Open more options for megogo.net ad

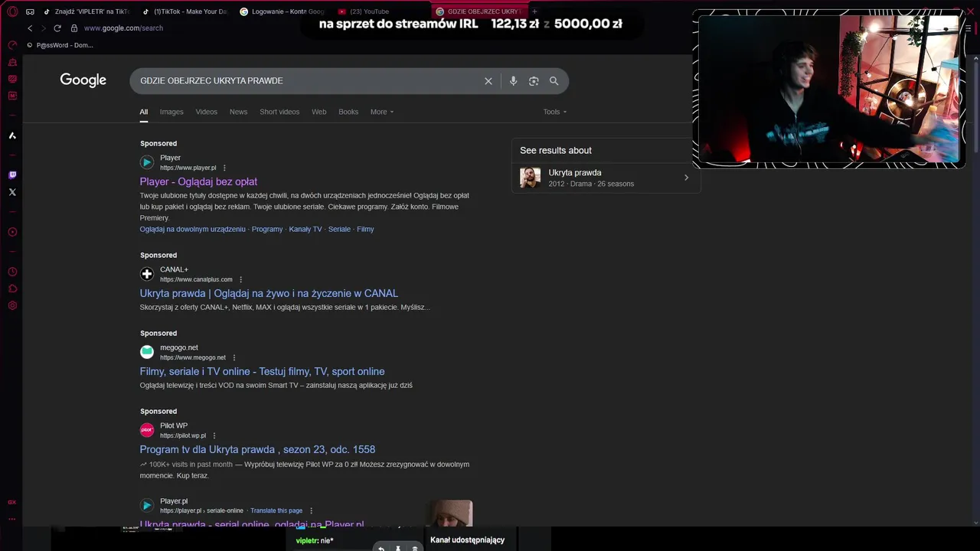[234, 358]
